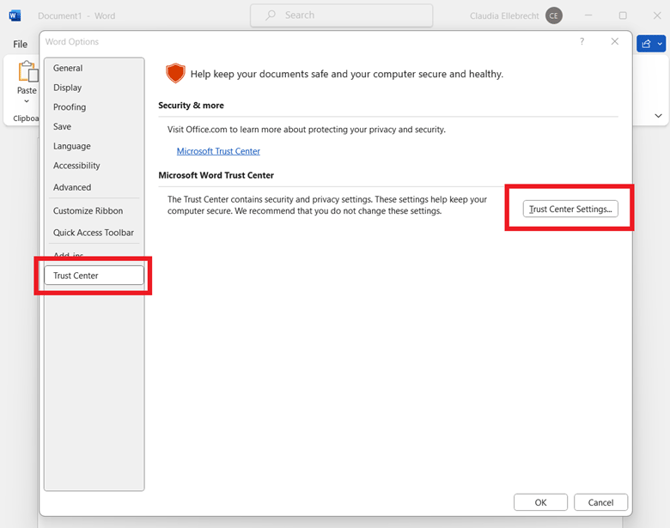
Task: Click the orange shield security icon
Action: point(176,73)
